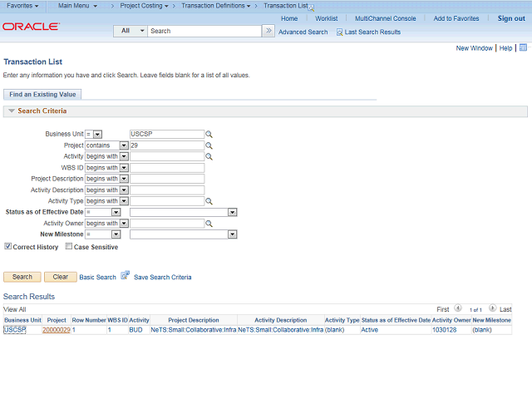Open Project lookup magnifier
This screenshot has width=532, height=399.
[209, 145]
